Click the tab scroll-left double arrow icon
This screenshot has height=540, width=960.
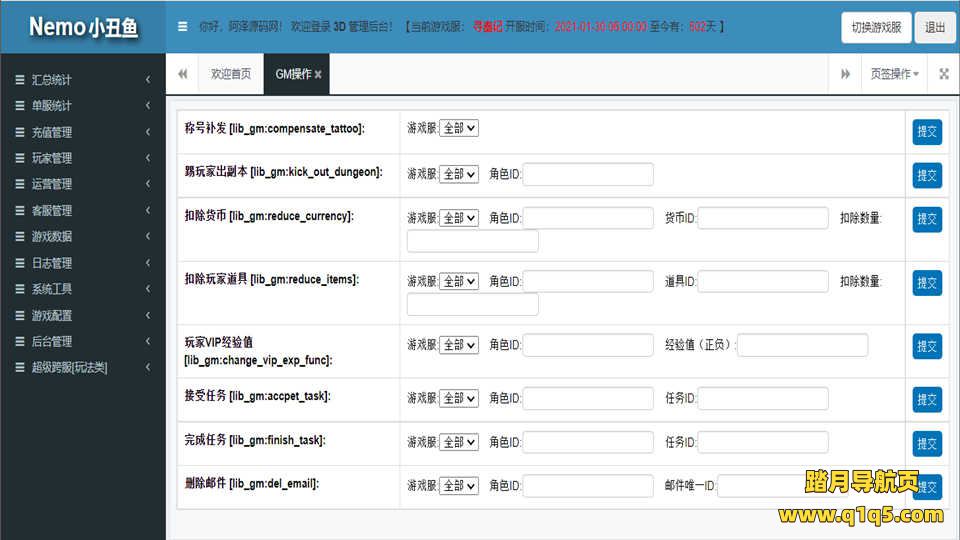183,74
